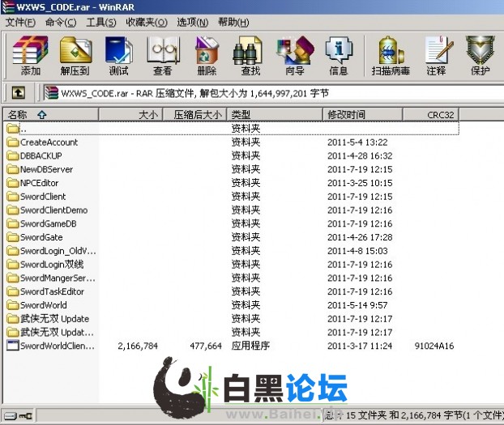Open the Tools (工具) menu
Screen dimensions: 504x425
pyautogui.click(x=101, y=23)
